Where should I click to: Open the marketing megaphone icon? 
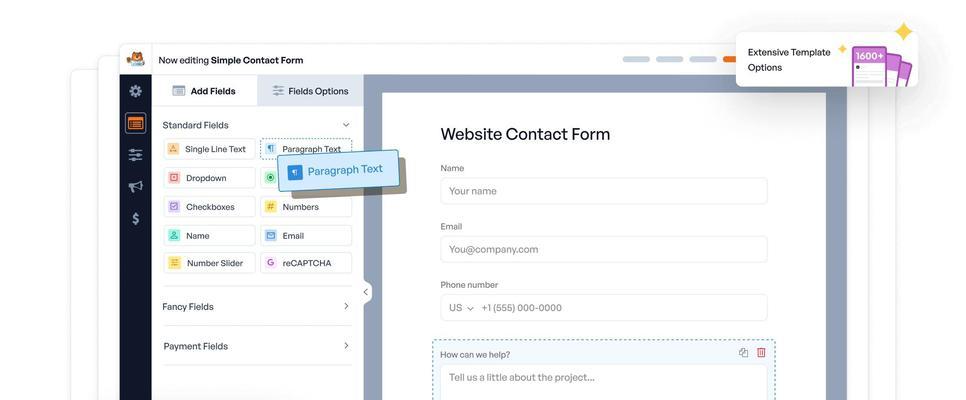(x=136, y=187)
